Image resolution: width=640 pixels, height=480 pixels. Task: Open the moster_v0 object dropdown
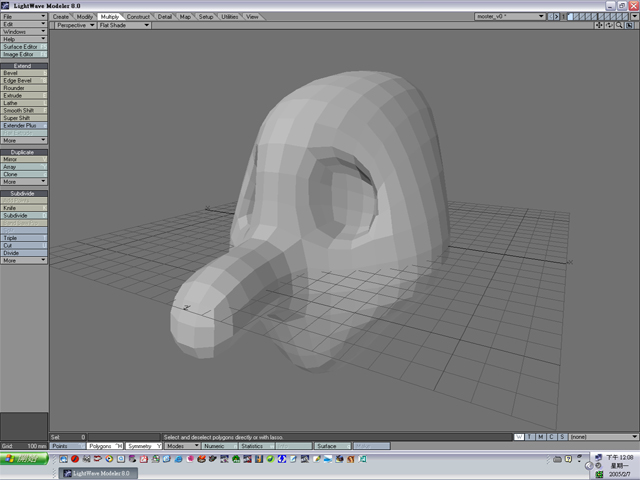(x=510, y=17)
